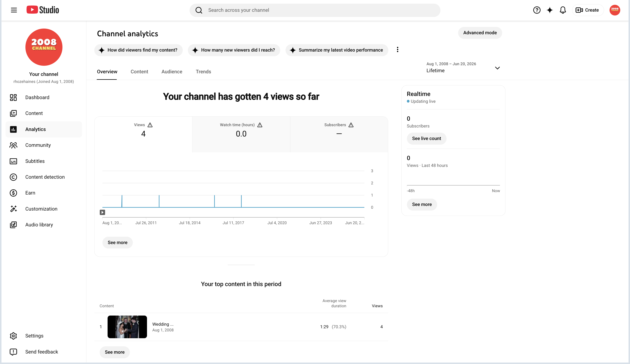Click the sparkle Ask Studio icon in header

[x=550, y=10]
